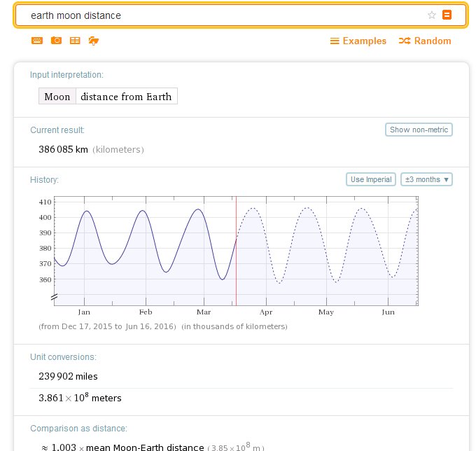Viewport: 476px width, 451px height.
Task: Click the date range caption under plot
Action: click(x=107, y=326)
